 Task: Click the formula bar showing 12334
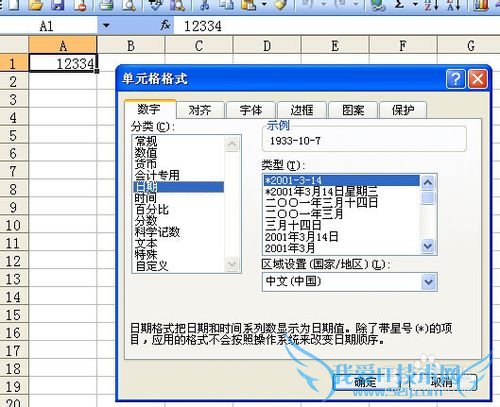click(x=337, y=26)
